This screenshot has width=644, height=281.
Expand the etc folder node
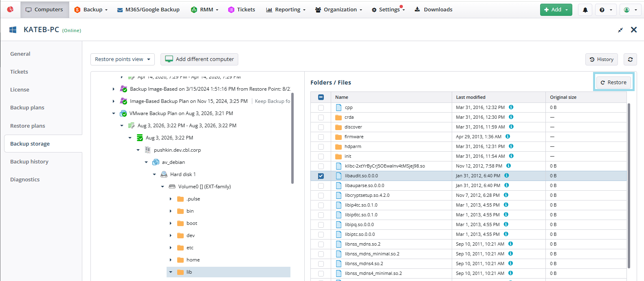click(170, 248)
